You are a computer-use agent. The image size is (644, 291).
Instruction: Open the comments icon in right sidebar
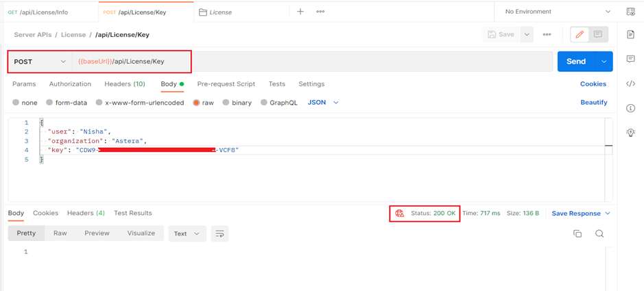(x=630, y=59)
